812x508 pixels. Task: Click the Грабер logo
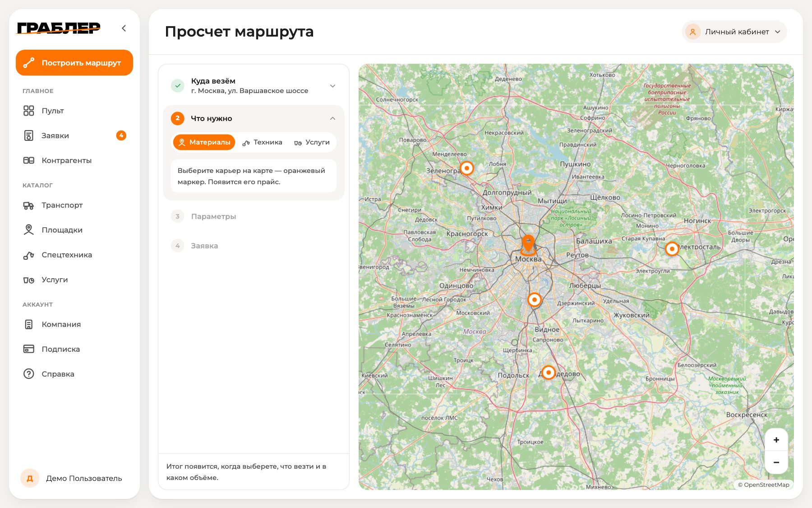point(59,28)
